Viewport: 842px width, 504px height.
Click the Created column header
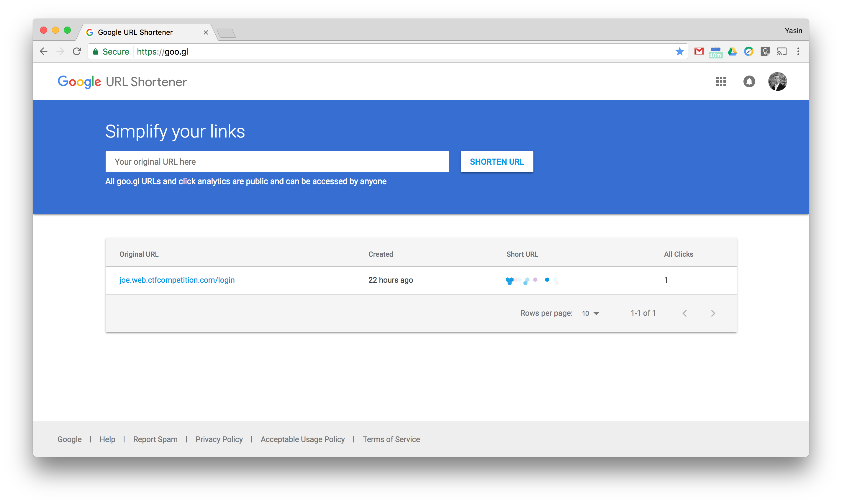click(381, 254)
